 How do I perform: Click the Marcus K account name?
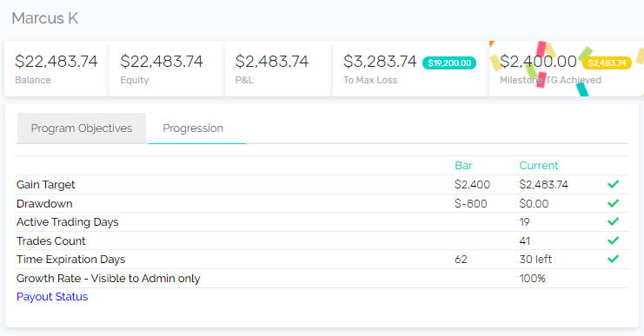tap(45, 18)
